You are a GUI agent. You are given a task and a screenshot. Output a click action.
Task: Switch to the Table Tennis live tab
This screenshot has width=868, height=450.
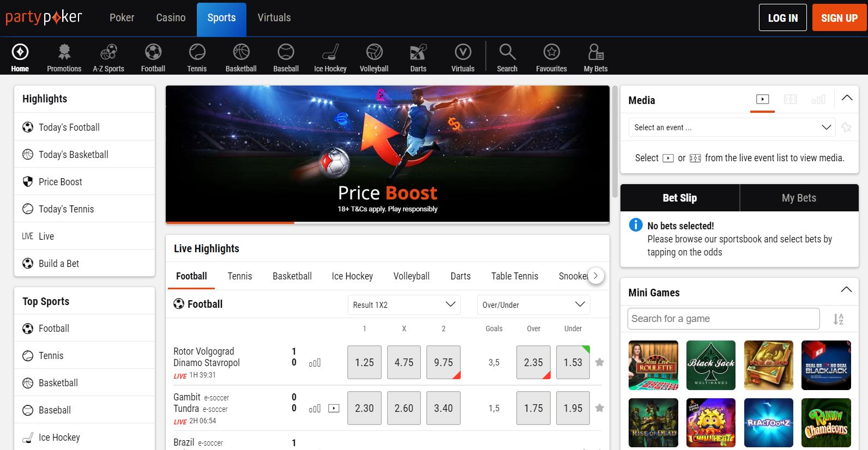click(514, 276)
